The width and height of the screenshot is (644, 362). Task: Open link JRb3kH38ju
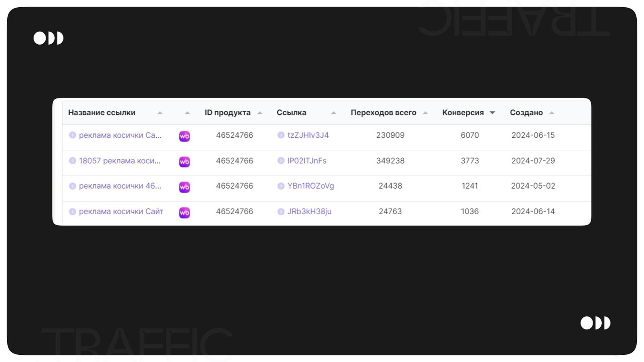pyautogui.click(x=310, y=211)
